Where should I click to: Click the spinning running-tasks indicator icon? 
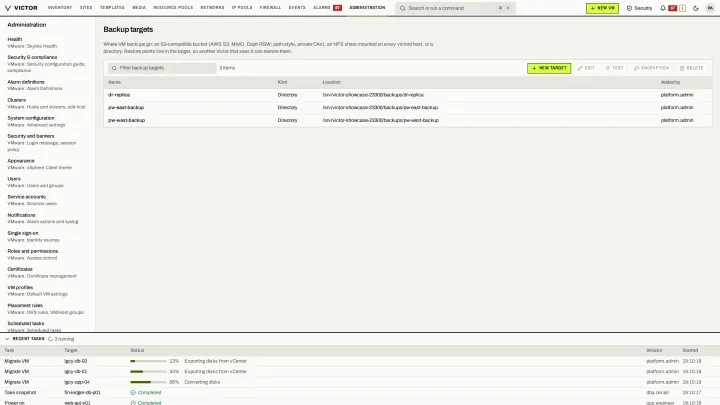click(x=51, y=339)
